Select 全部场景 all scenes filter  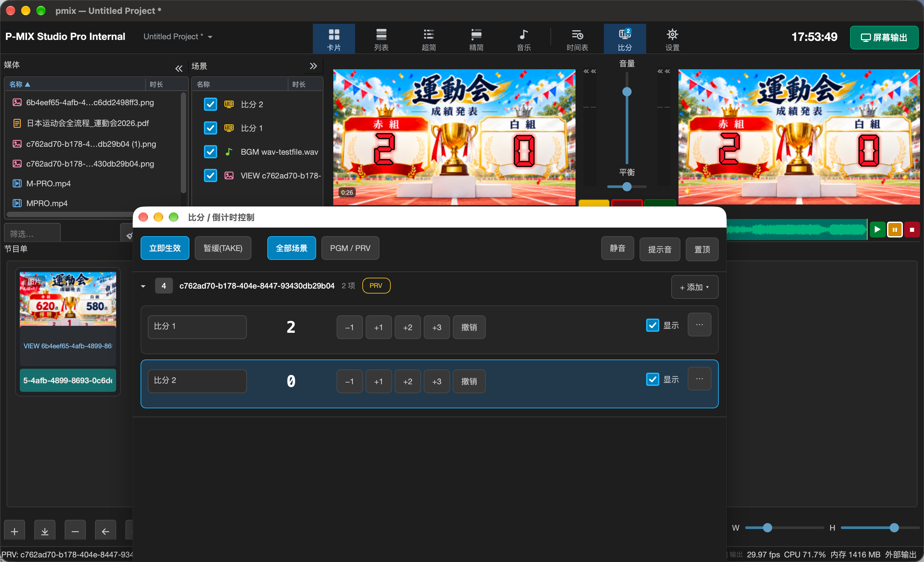(291, 248)
